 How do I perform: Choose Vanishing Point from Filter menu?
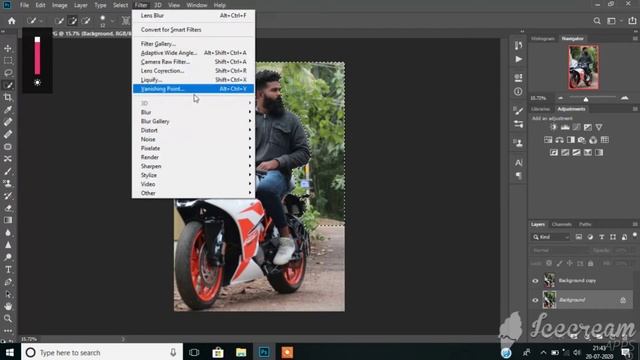point(193,89)
